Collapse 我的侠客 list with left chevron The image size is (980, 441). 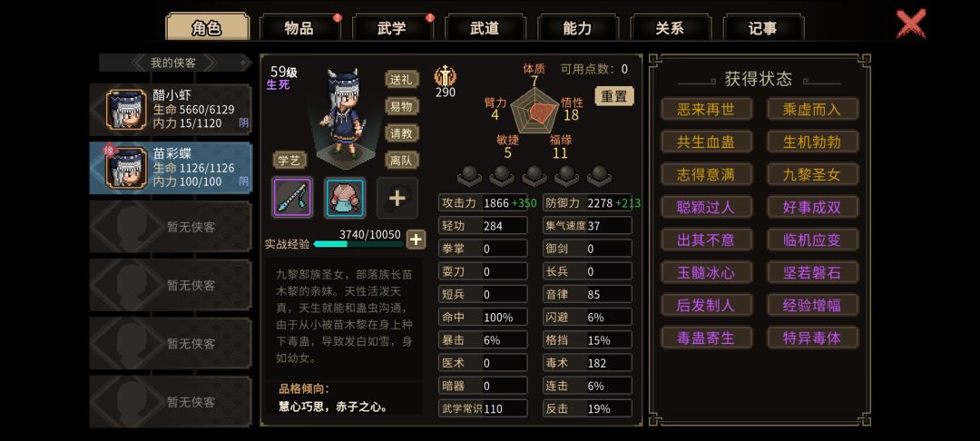[139, 63]
